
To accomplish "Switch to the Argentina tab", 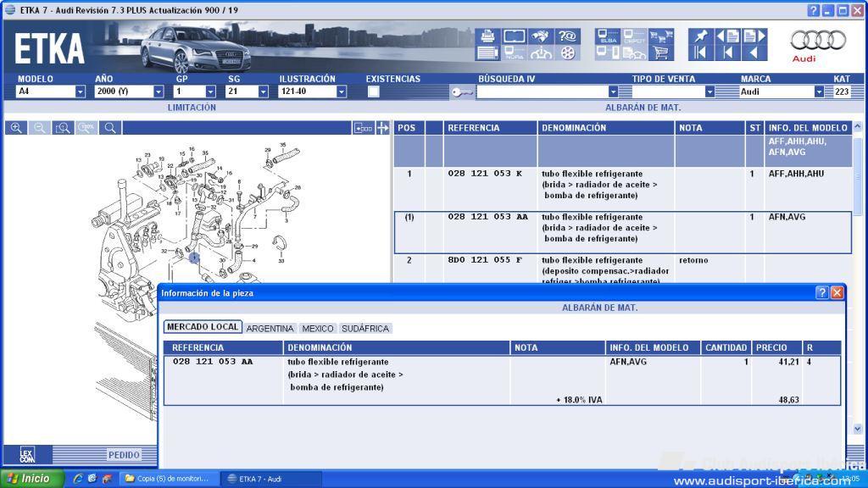I will click(270, 329).
